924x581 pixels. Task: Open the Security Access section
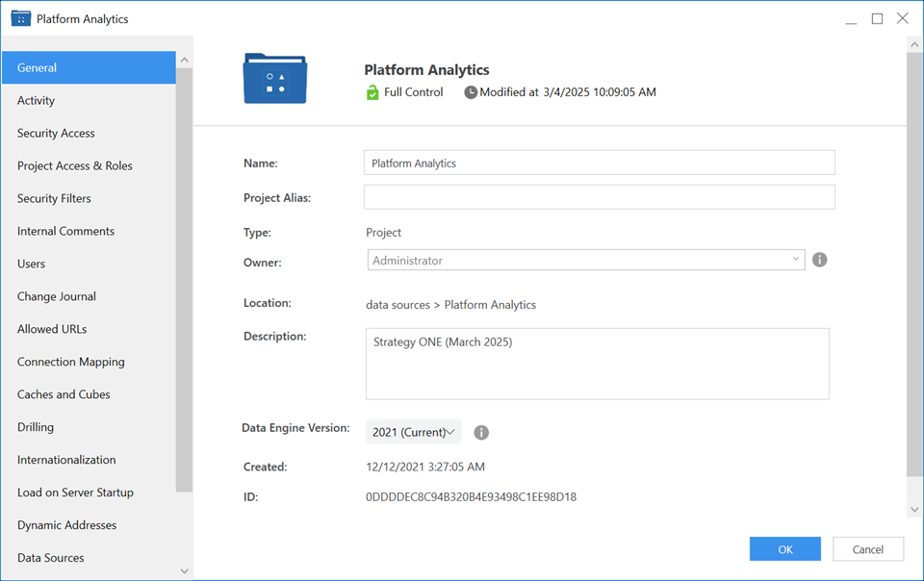(x=56, y=133)
